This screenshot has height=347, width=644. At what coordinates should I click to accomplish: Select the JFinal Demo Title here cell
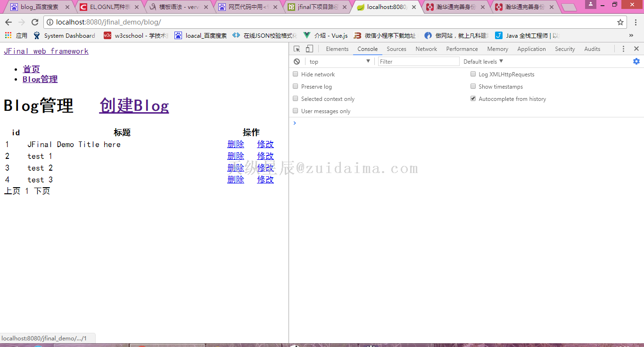[x=74, y=144]
